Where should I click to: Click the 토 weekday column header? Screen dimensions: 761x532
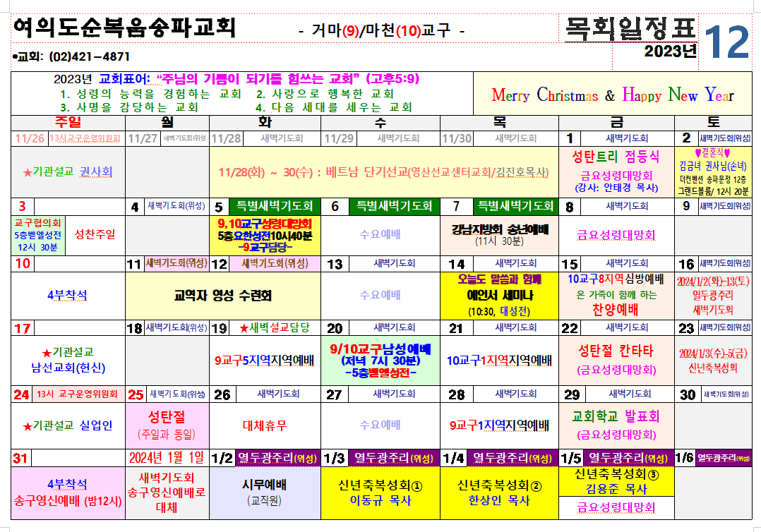click(x=714, y=122)
